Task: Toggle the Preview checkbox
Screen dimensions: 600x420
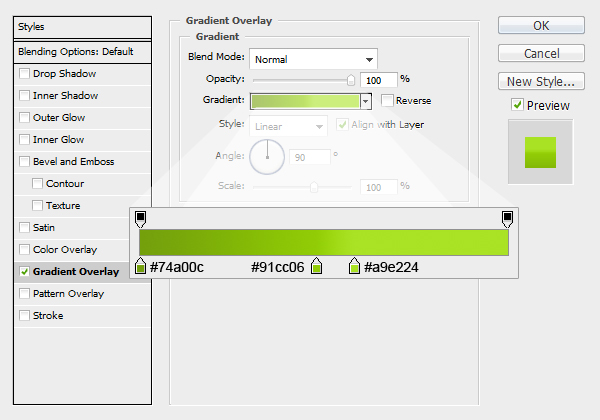Action: [517, 104]
